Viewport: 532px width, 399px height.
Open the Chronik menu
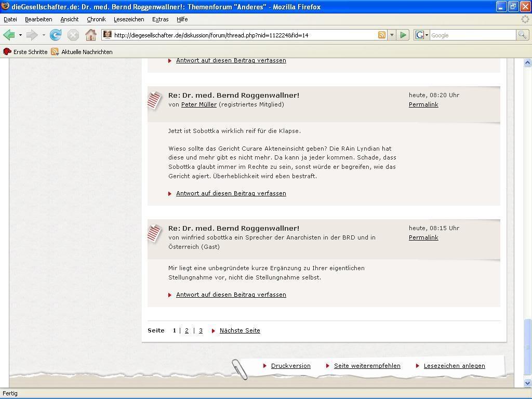[x=96, y=19]
